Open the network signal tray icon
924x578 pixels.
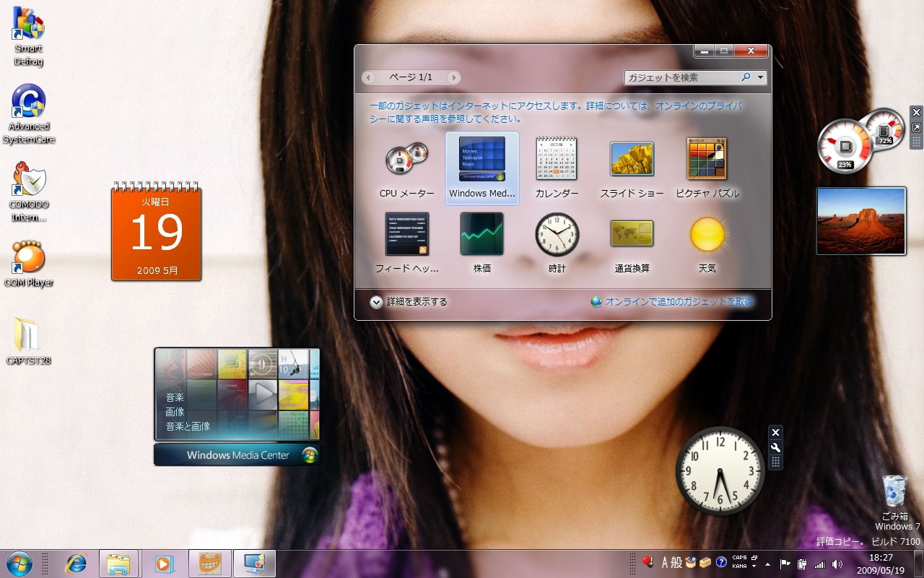[819, 564]
